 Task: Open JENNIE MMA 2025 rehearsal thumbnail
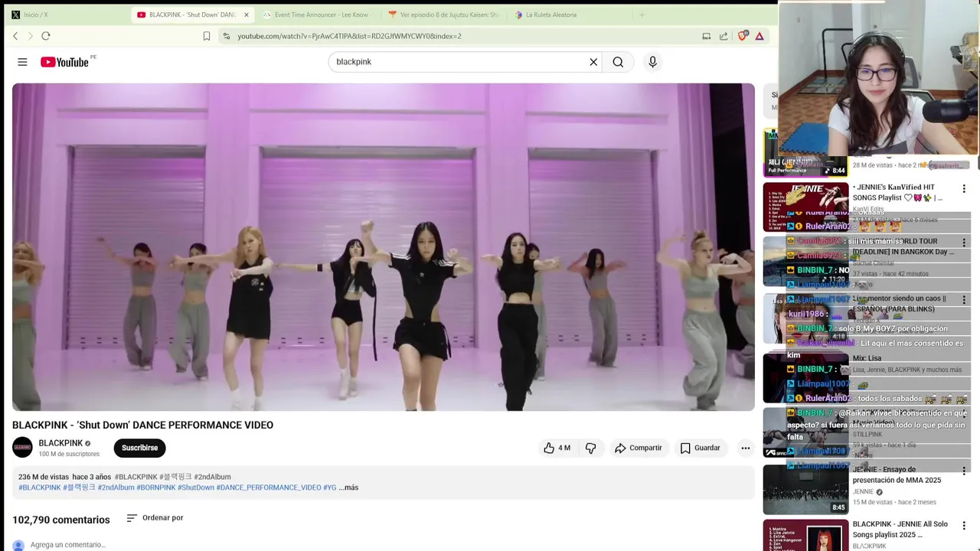805,490
